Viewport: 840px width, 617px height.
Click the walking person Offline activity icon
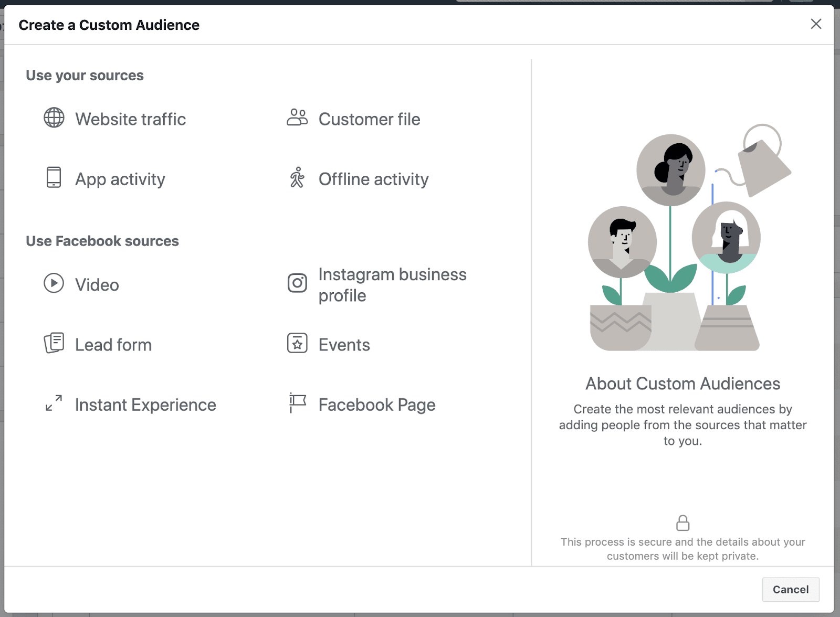pos(297,177)
